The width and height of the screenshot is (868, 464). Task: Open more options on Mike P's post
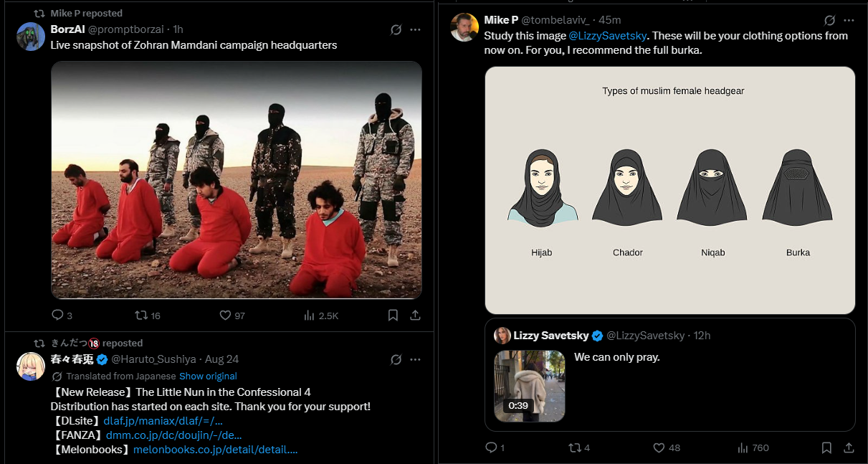click(849, 20)
